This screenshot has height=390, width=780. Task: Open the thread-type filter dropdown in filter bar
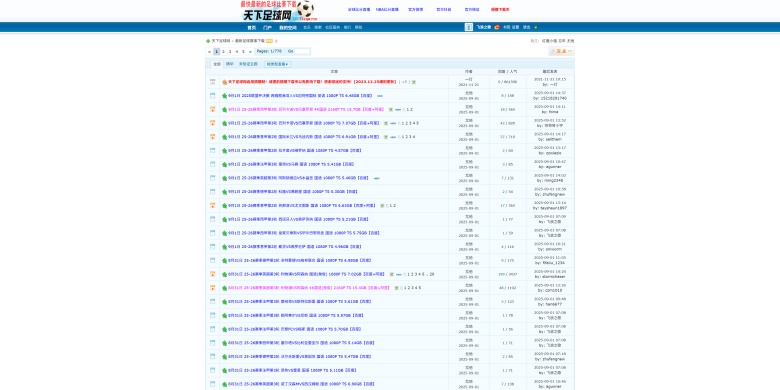(x=278, y=64)
